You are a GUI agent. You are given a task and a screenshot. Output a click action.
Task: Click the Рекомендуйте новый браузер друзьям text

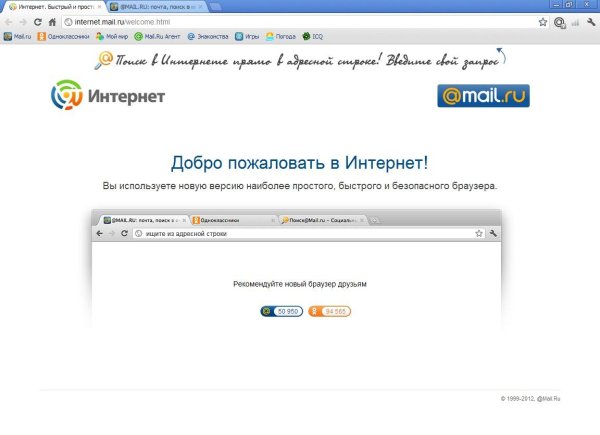300,284
